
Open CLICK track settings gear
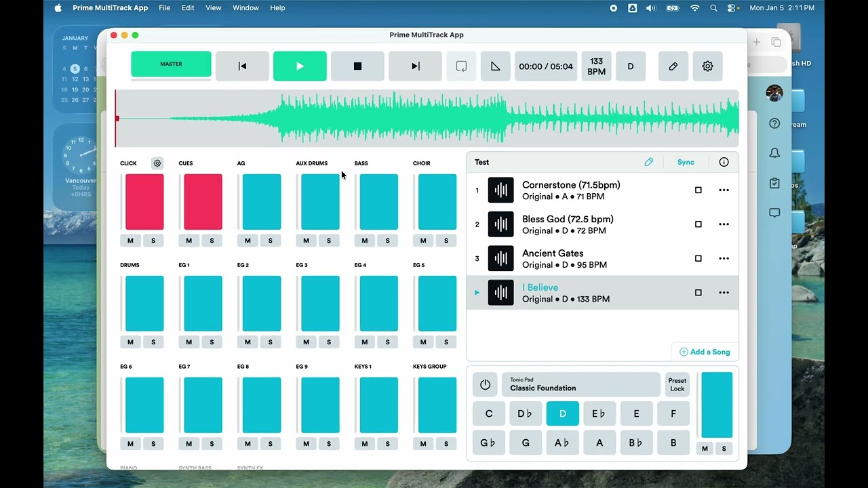point(157,163)
